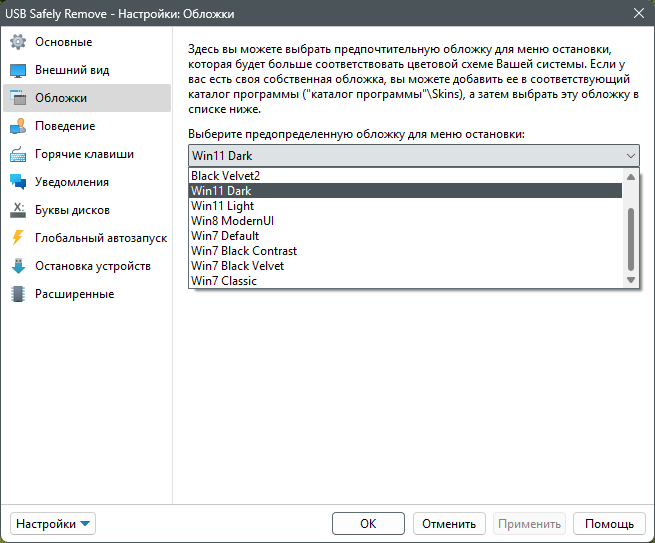The height and width of the screenshot is (543, 655).
Task: Select Win11 Light skin option
Action: coord(405,206)
